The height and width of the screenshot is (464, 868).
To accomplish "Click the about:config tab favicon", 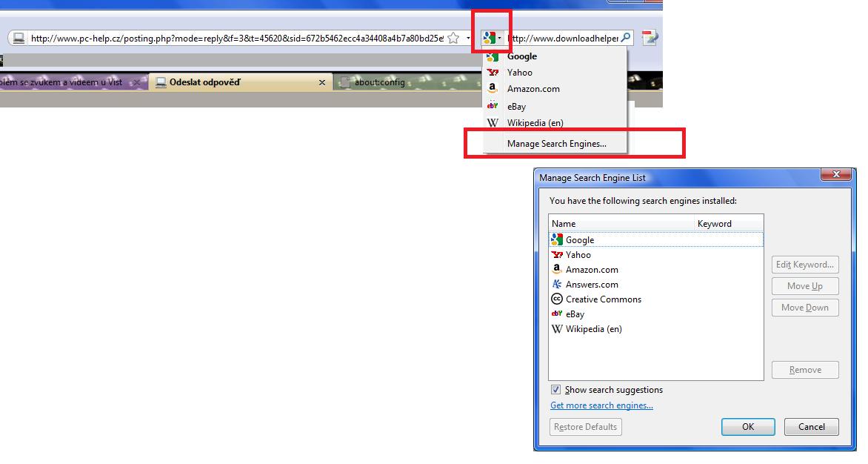I will [x=345, y=82].
